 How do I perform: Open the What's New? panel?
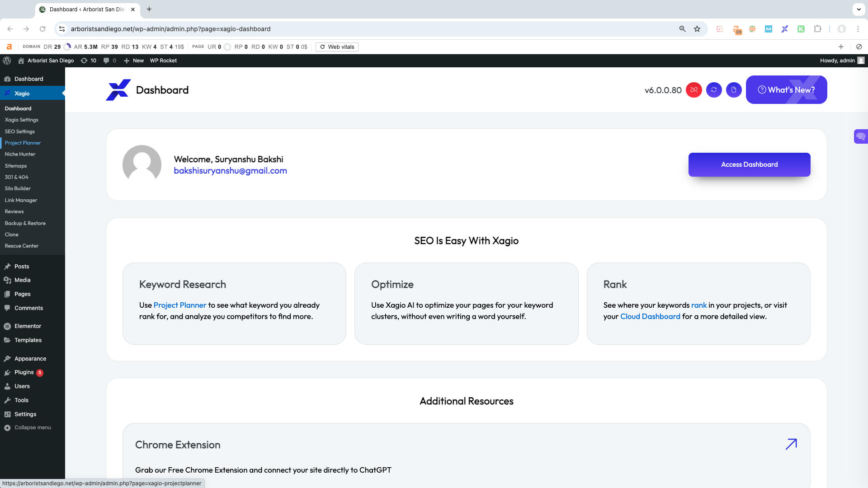tap(786, 90)
